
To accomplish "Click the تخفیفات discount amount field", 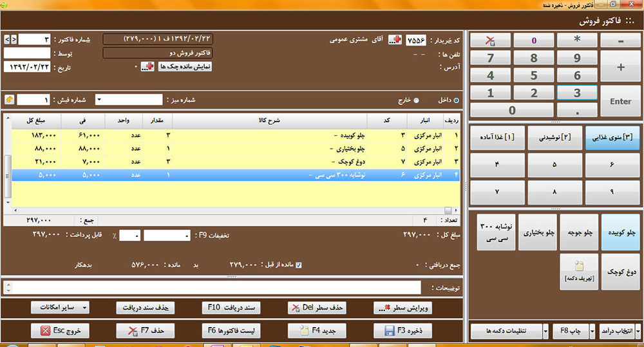I will [x=167, y=235].
